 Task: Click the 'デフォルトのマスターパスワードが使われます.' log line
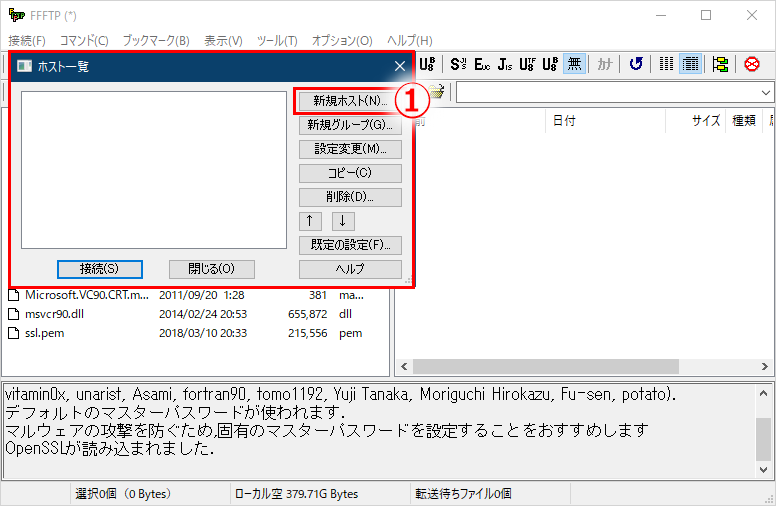175,412
